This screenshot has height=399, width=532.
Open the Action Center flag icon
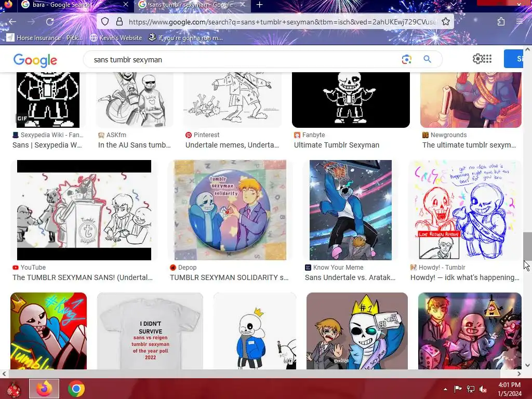pos(458,389)
